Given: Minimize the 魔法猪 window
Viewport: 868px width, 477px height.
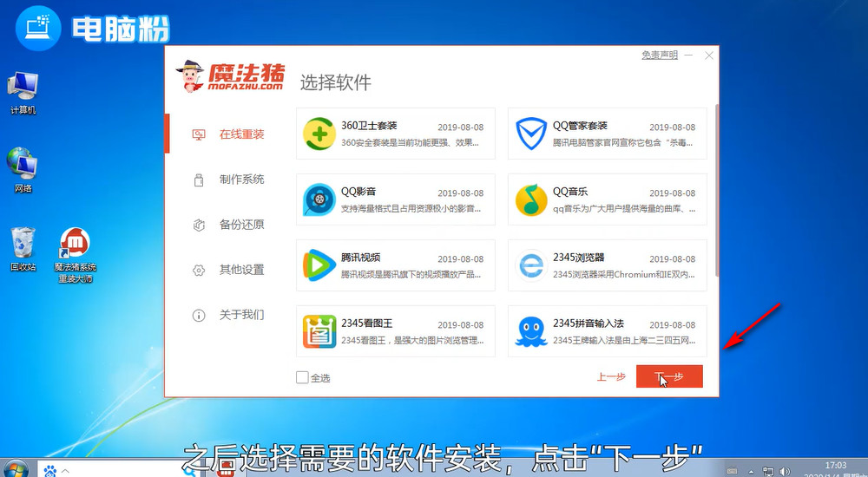Looking at the screenshot, I should [x=688, y=56].
